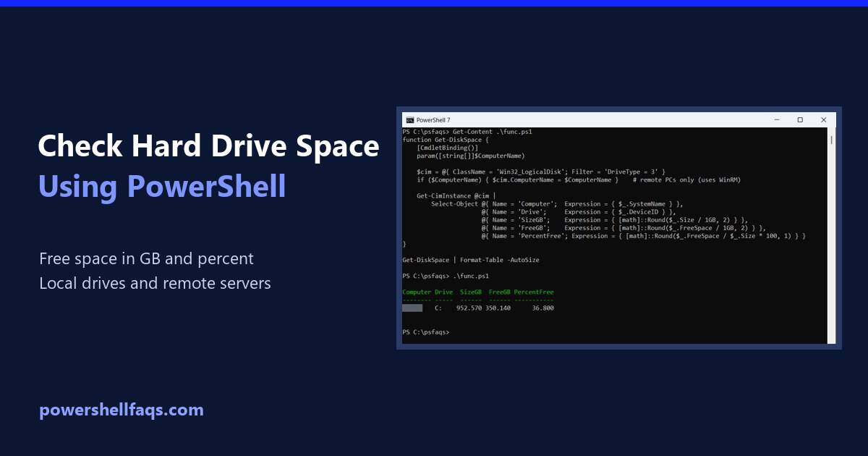
Task: Click the '# remote PCs only (uses WinRM)' comment
Action: pos(686,180)
